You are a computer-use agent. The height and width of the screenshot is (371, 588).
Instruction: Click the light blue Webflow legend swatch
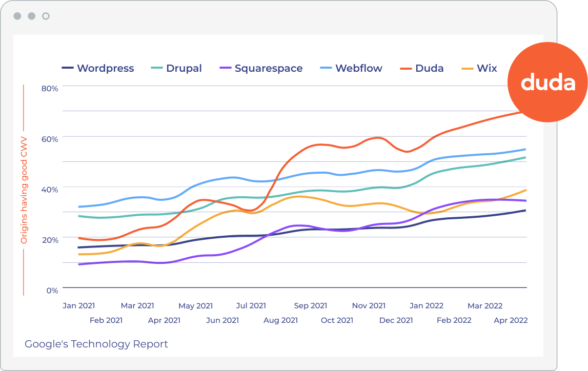tap(326, 68)
